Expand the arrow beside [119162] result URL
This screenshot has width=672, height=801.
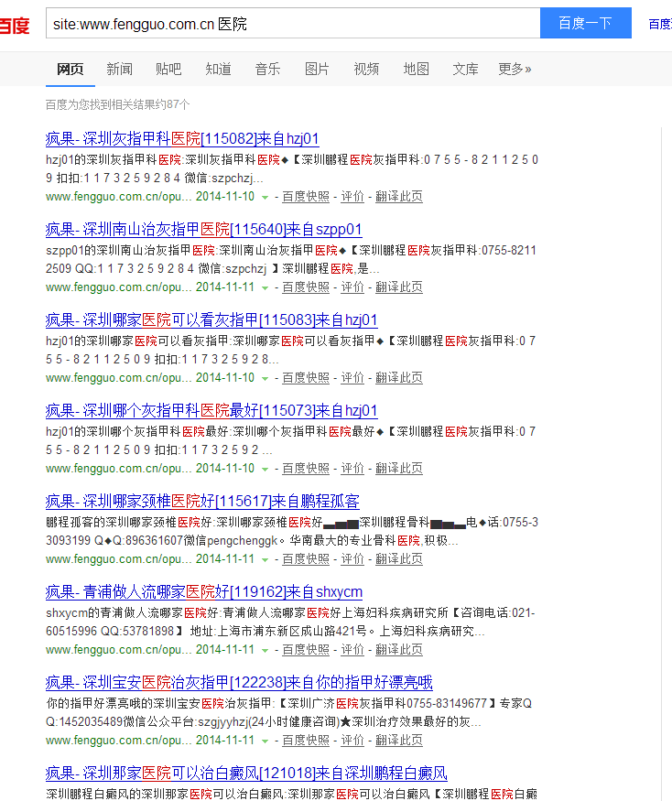[265, 650]
